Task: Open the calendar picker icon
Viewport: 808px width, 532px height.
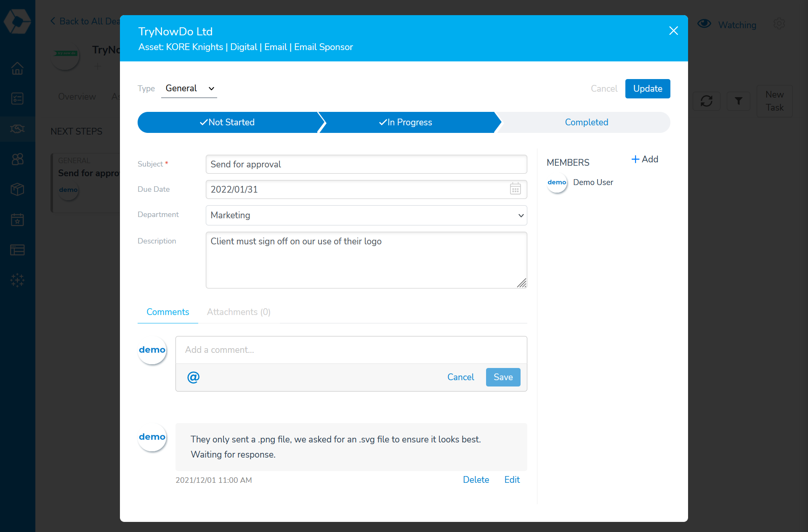Action: pyautogui.click(x=516, y=189)
